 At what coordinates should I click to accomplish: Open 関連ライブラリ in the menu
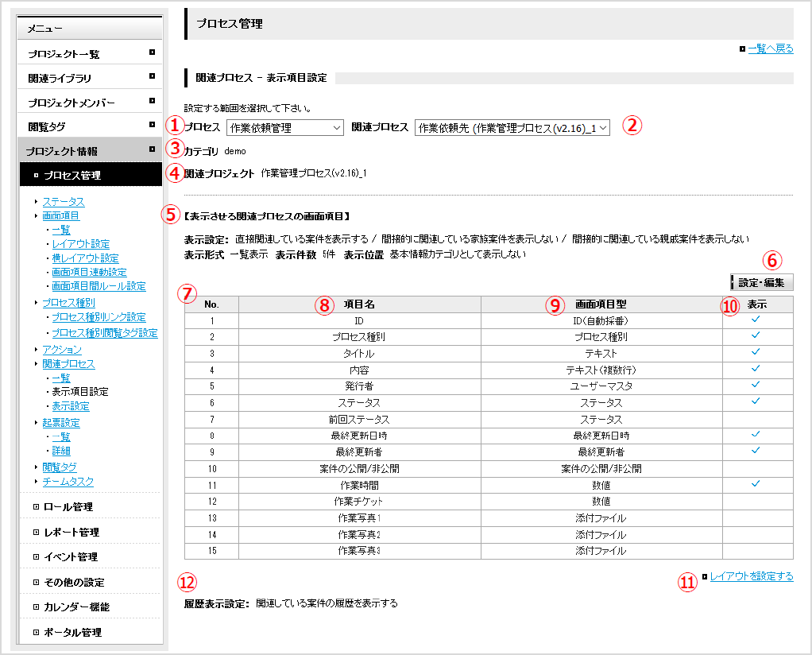(x=90, y=78)
